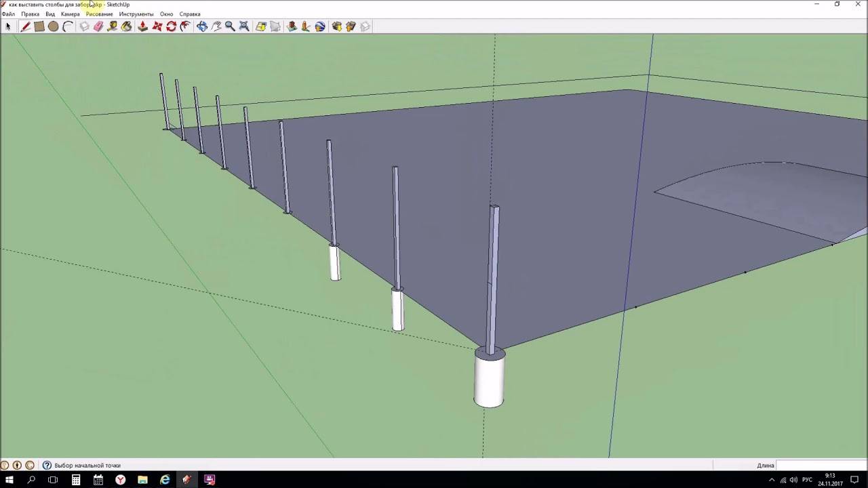Select the Paint Bucket tool

127,26
